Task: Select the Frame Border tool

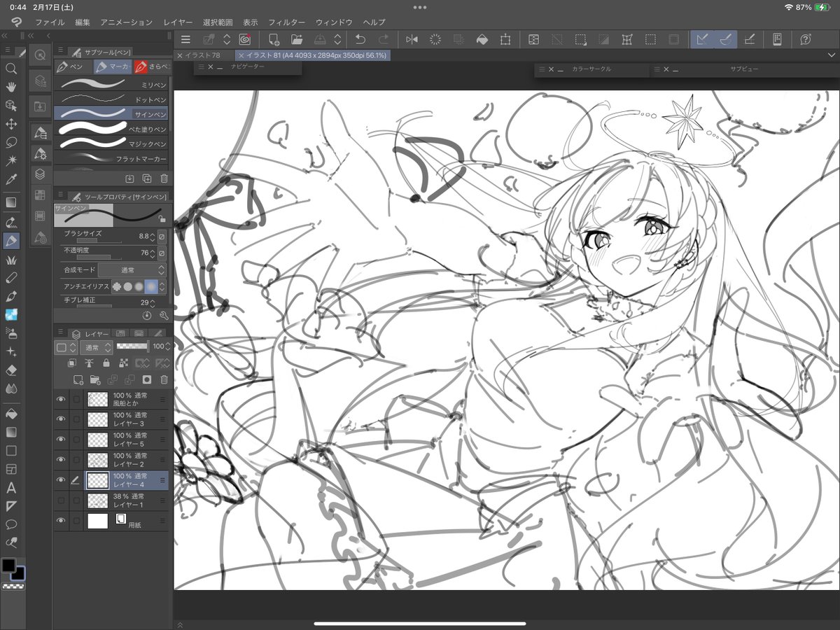Action: point(11,470)
